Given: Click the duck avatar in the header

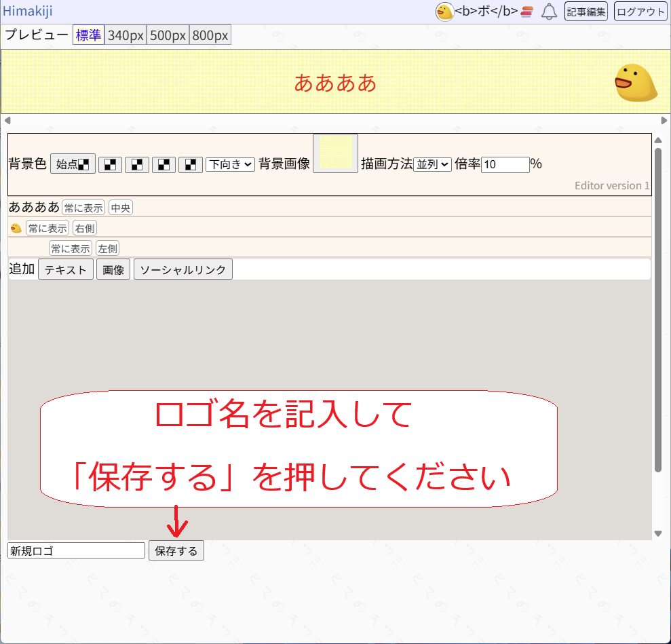Looking at the screenshot, I should tap(444, 12).
